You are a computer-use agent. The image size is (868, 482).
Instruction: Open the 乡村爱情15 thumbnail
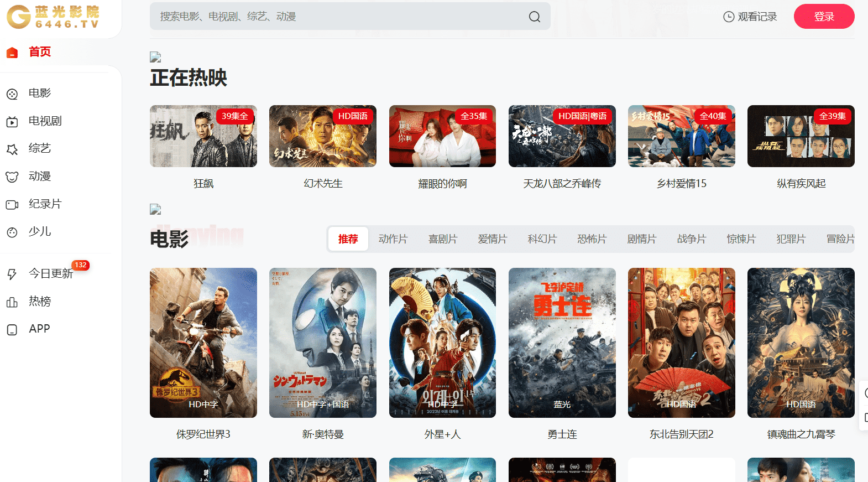click(682, 136)
